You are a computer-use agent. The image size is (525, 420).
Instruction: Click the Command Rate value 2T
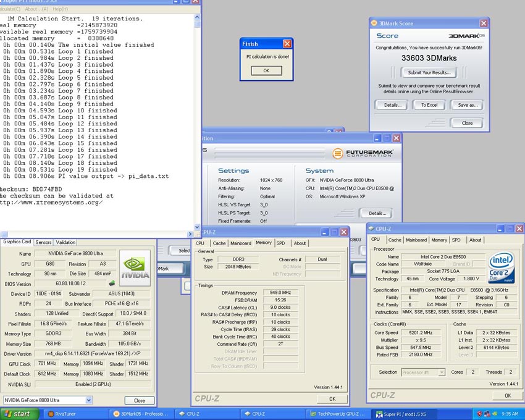280,344
